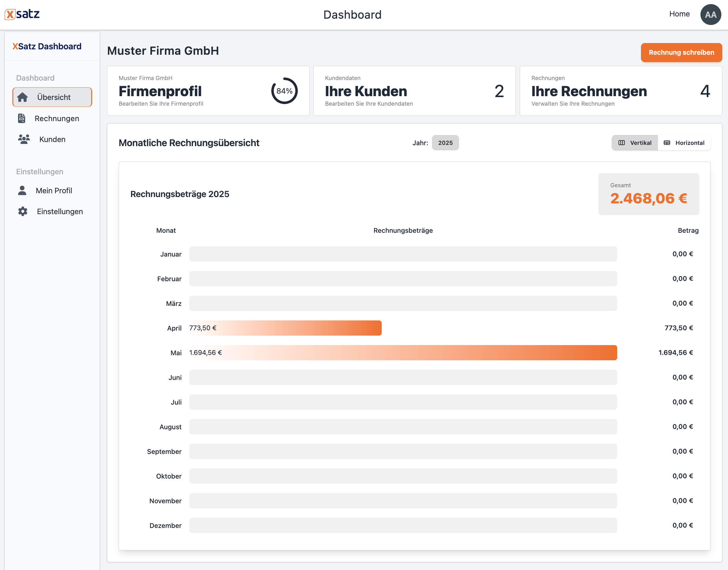The width and height of the screenshot is (728, 570).
Task: Click the Monat column header
Action: click(x=166, y=230)
